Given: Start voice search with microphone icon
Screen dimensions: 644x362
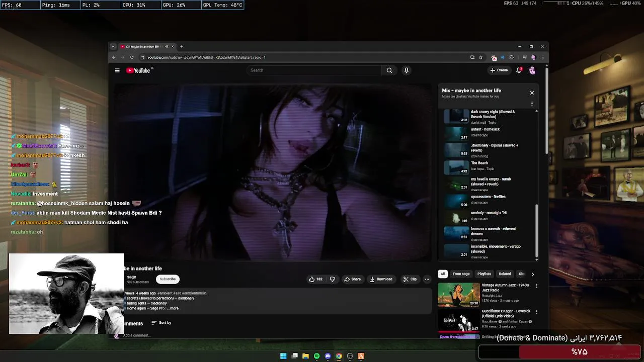Looking at the screenshot, I should 407,70.
